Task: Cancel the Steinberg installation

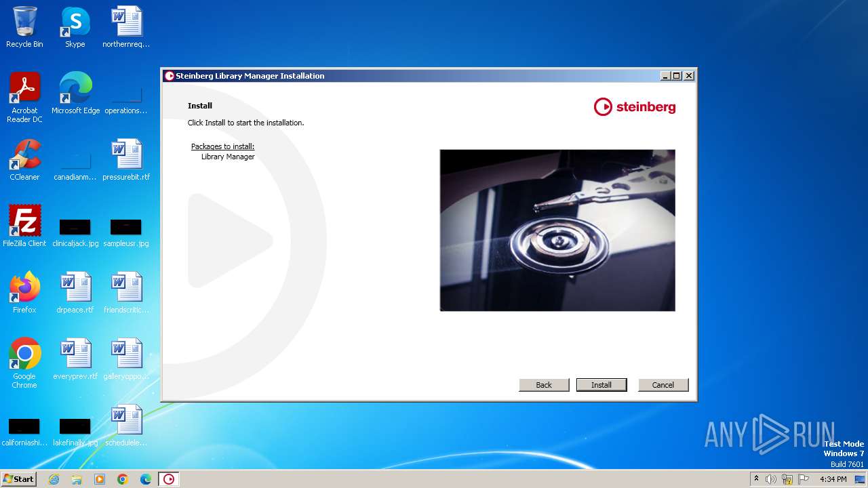Action: click(663, 385)
